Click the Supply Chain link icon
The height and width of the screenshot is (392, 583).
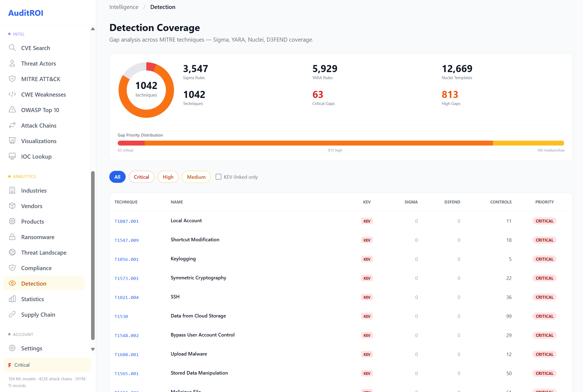click(x=12, y=314)
